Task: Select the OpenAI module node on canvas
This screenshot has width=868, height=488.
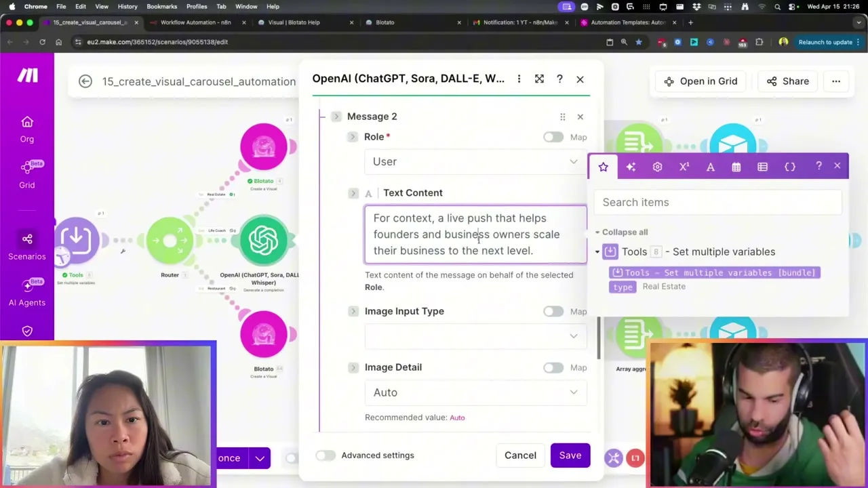Action: [x=264, y=239]
